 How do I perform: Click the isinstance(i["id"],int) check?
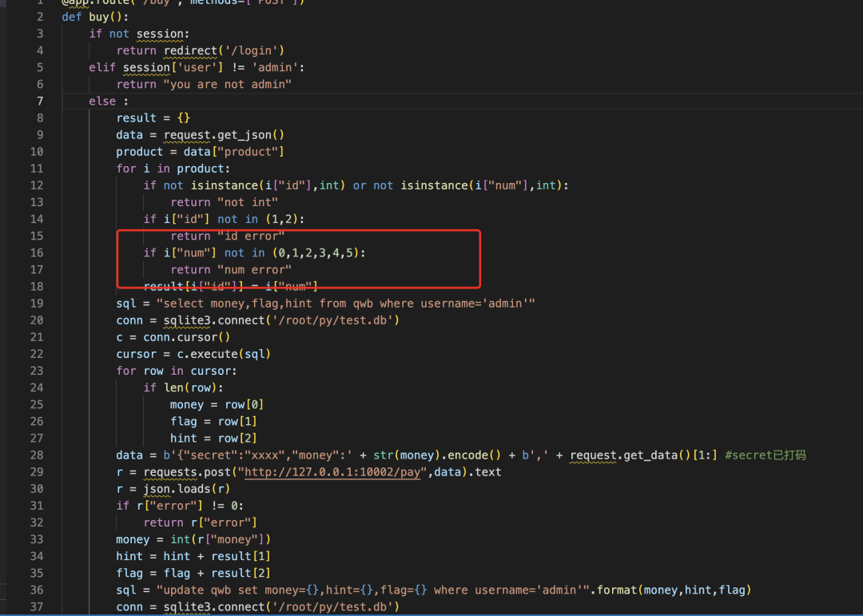(x=268, y=185)
